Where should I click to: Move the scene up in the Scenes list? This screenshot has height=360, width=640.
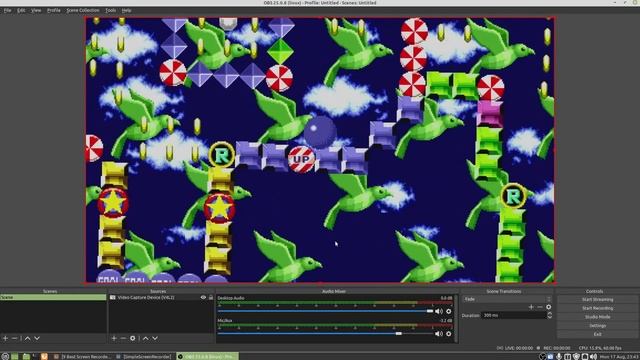point(27,338)
